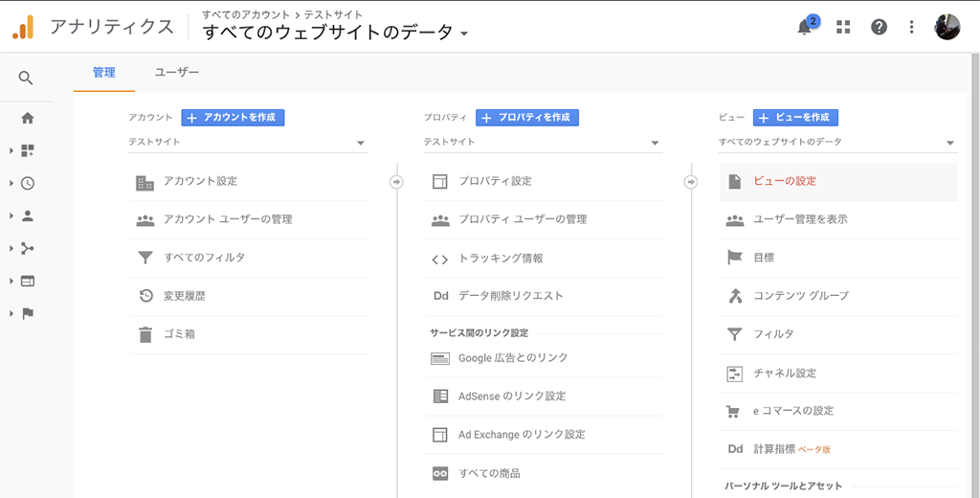Open the Realtime clock icon in sidebar
This screenshot has height=498, width=980.
point(28,183)
